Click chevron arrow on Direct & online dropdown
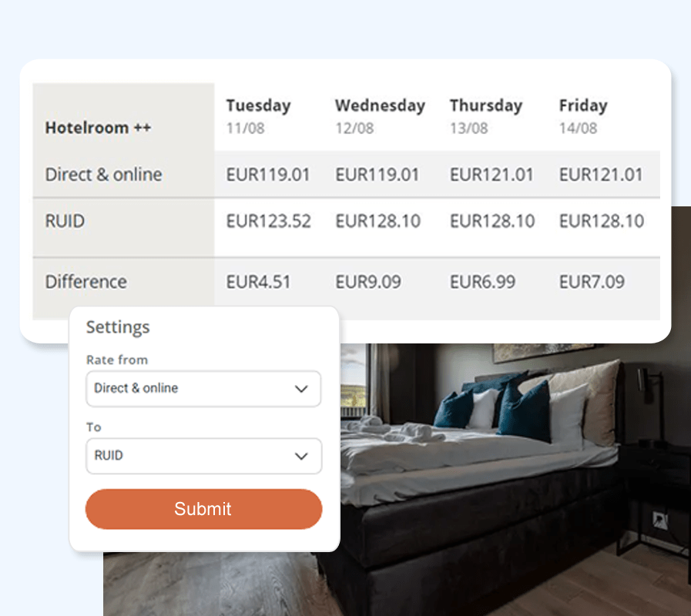This screenshot has width=691, height=616. (x=301, y=389)
